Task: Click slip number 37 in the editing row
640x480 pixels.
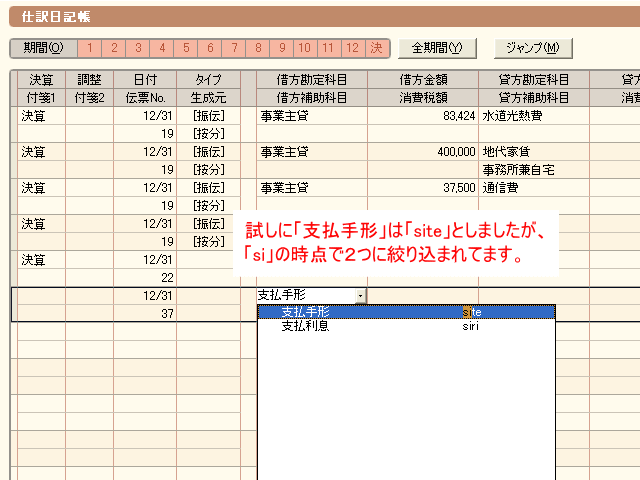Action: tap(145, 313)
